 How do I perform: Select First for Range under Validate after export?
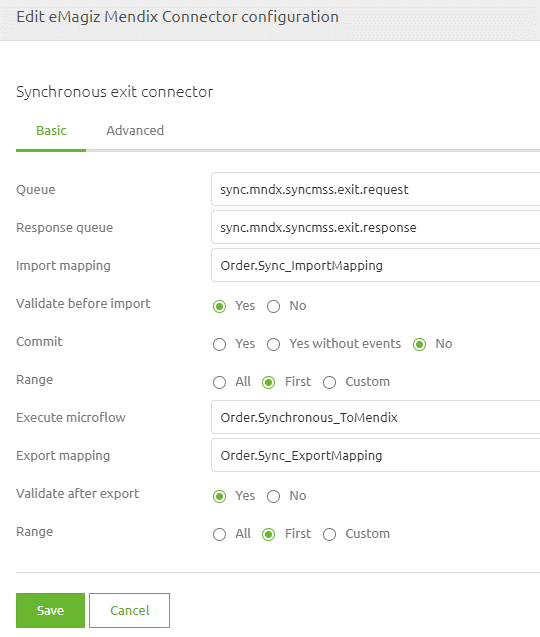269,534
